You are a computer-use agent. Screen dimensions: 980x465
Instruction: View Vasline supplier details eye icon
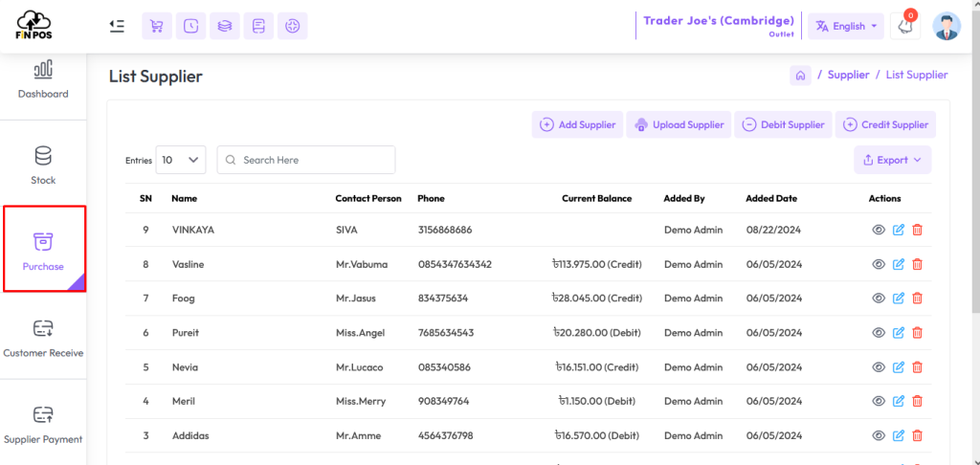[x=879, y=264]
